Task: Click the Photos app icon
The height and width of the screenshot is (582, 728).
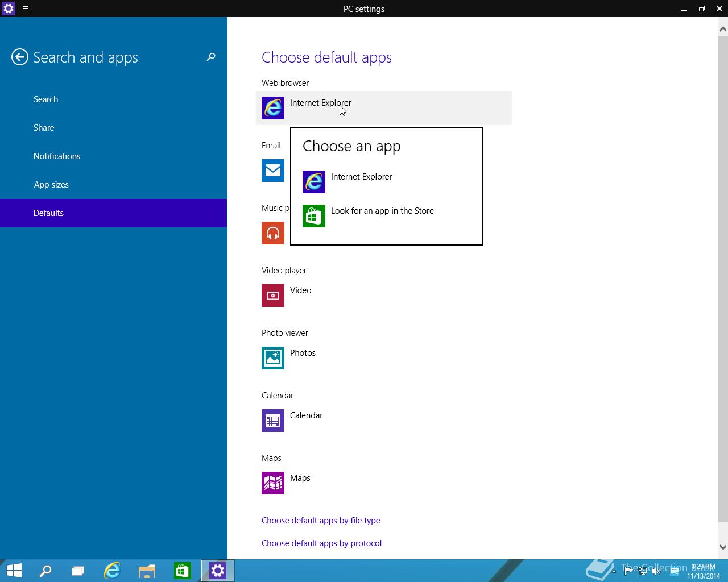Action: (273, 358)
